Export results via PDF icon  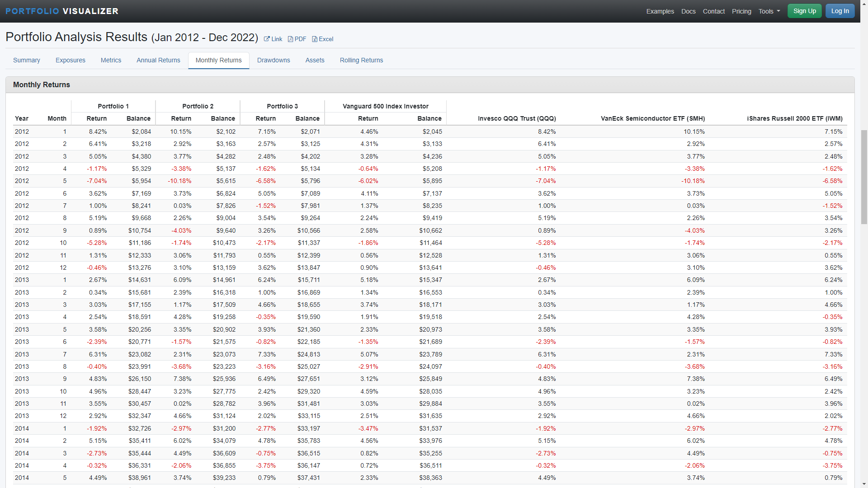pos(297,39)
